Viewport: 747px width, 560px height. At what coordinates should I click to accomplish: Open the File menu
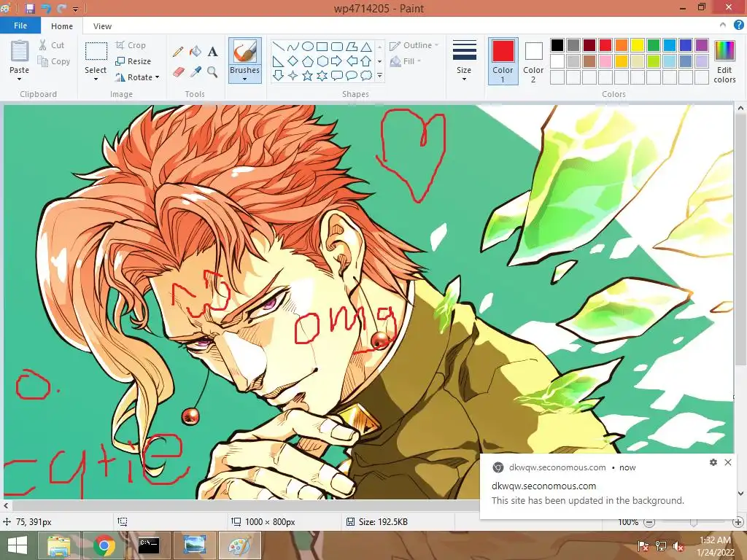click(20, 26)
